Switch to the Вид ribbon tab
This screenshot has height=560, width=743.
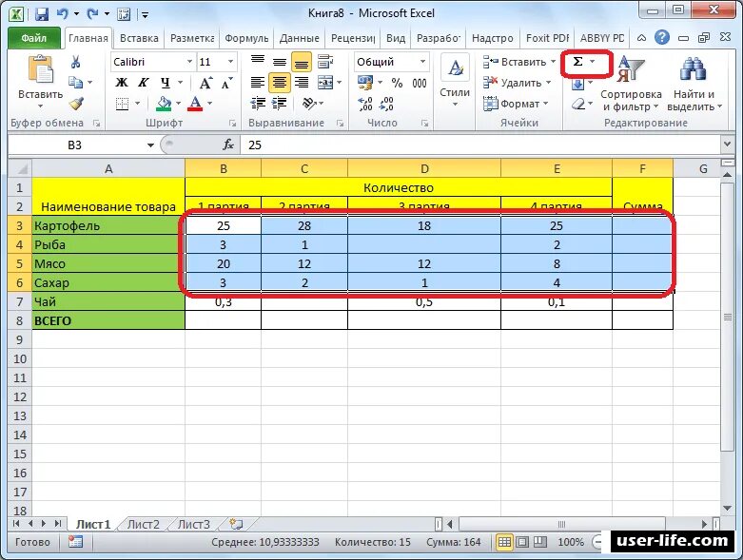point(395,38)
